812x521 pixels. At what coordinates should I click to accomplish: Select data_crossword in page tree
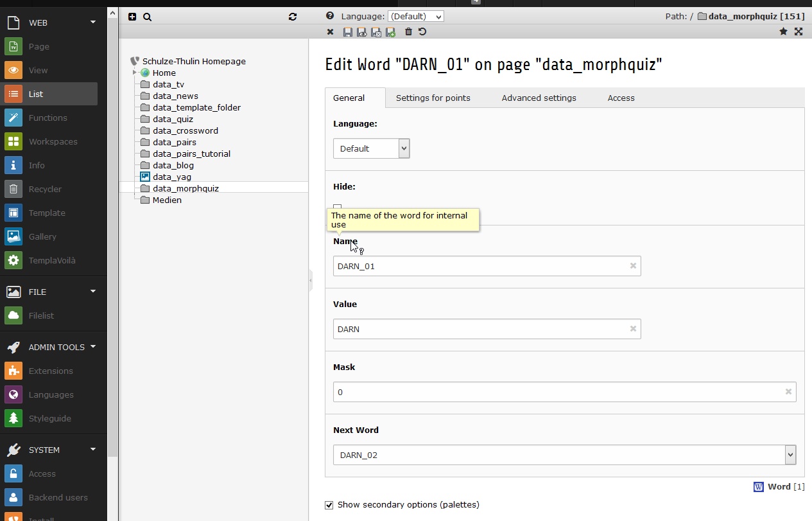pyautogui.click(x=186, y=130)
